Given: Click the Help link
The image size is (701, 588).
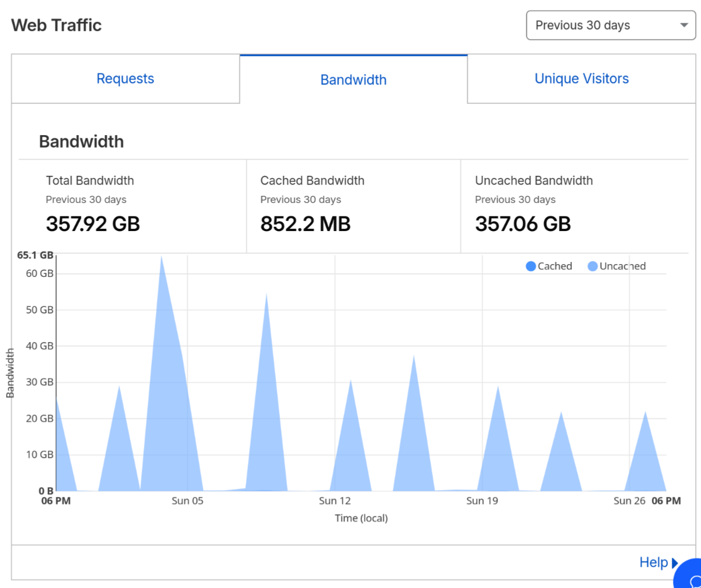Looking at the screenshot, I should [653, 563].
